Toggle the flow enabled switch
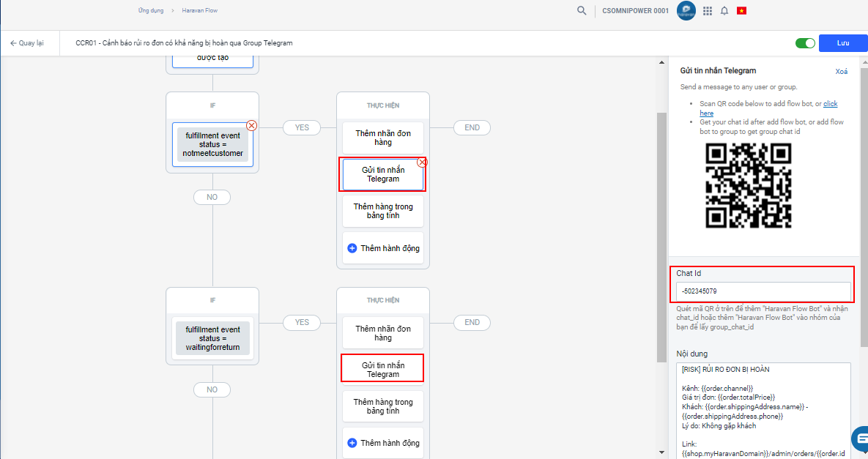 805,43
